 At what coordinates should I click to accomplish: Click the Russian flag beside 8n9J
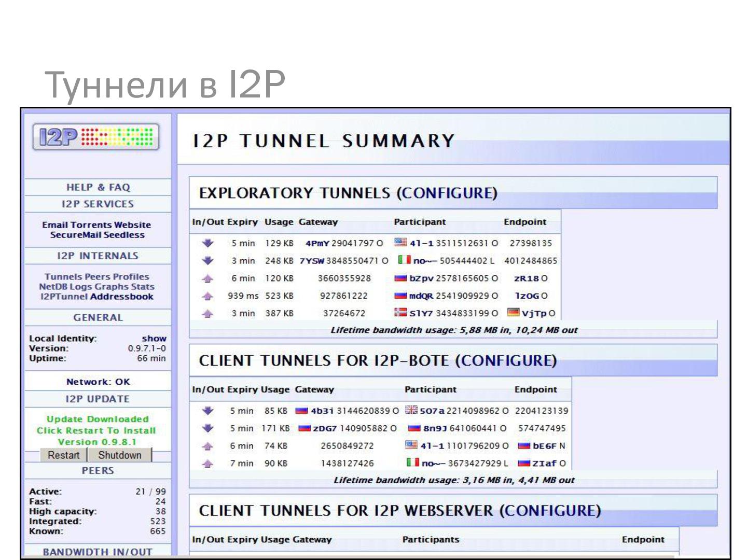[414, 428]
